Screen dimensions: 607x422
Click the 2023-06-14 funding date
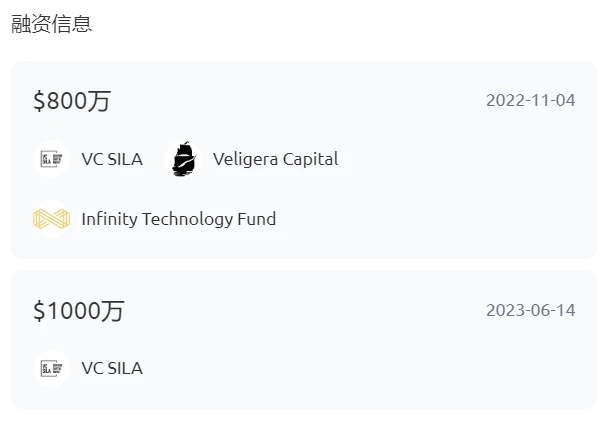click(x=530, y=310)
